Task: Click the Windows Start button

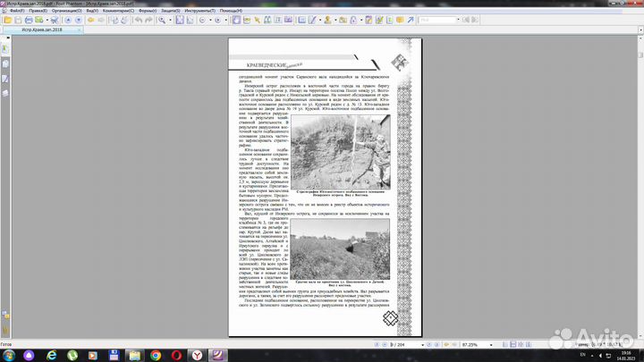Action: pos(8,355)
